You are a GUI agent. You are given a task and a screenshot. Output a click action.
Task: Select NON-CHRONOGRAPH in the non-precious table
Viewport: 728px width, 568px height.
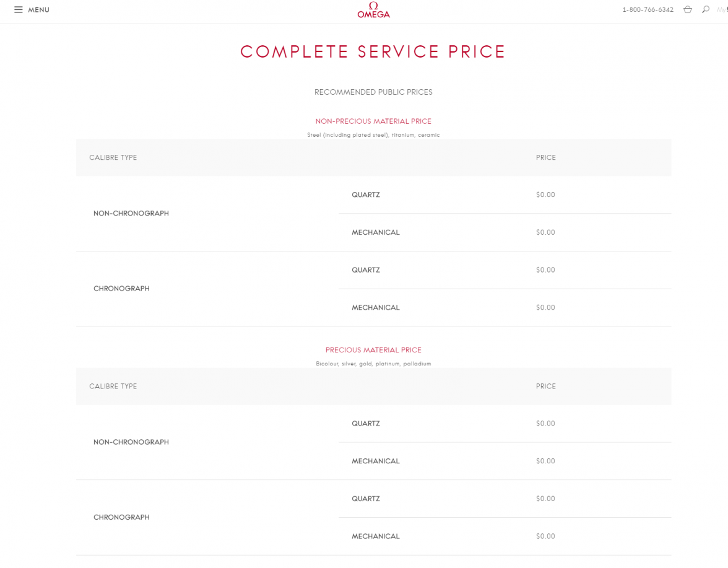[131, 213]
